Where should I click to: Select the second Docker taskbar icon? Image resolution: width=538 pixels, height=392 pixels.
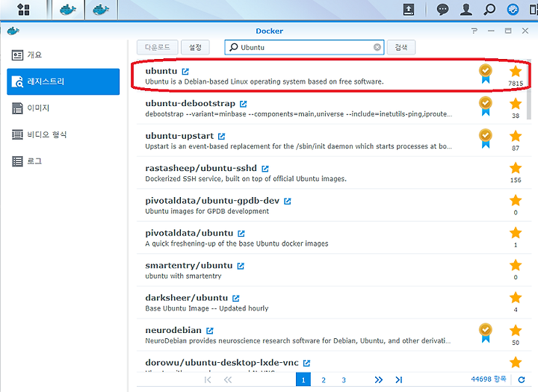[x=101, y=9]
